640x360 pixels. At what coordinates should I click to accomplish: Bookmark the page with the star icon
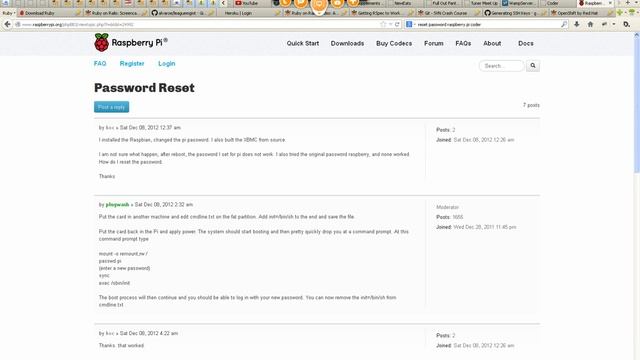(383, 24)
